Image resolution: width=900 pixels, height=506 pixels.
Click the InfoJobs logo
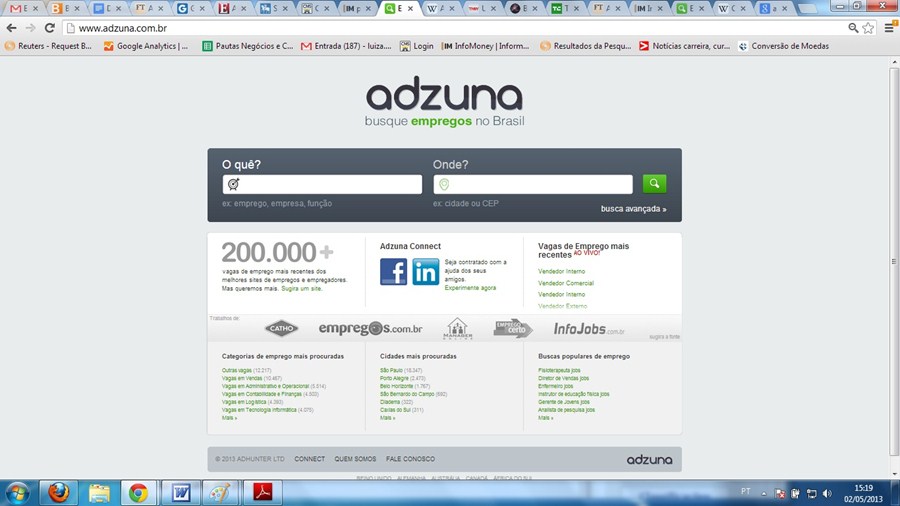point(589,328)
